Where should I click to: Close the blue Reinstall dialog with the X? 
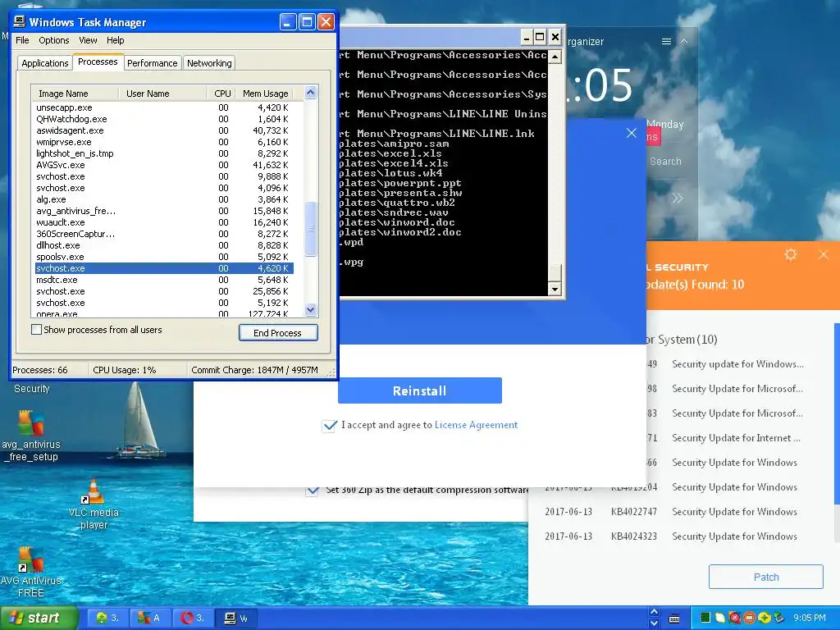631,133
